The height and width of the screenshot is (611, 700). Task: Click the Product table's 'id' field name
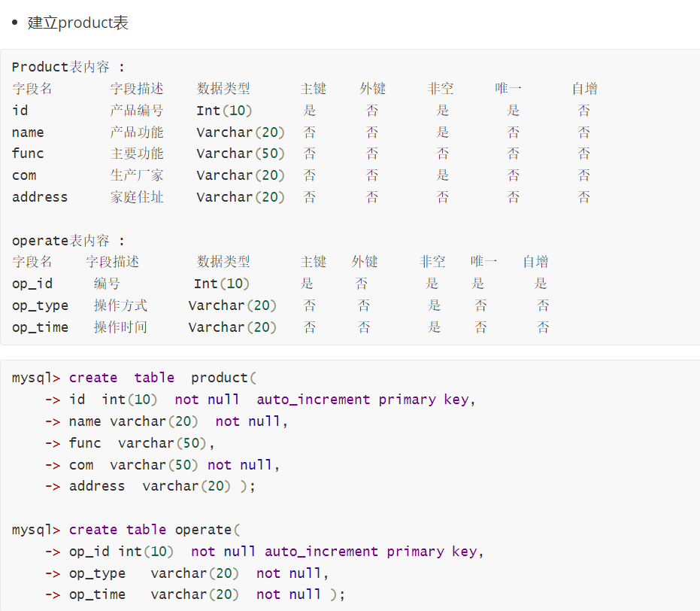(x=20, y=111)
